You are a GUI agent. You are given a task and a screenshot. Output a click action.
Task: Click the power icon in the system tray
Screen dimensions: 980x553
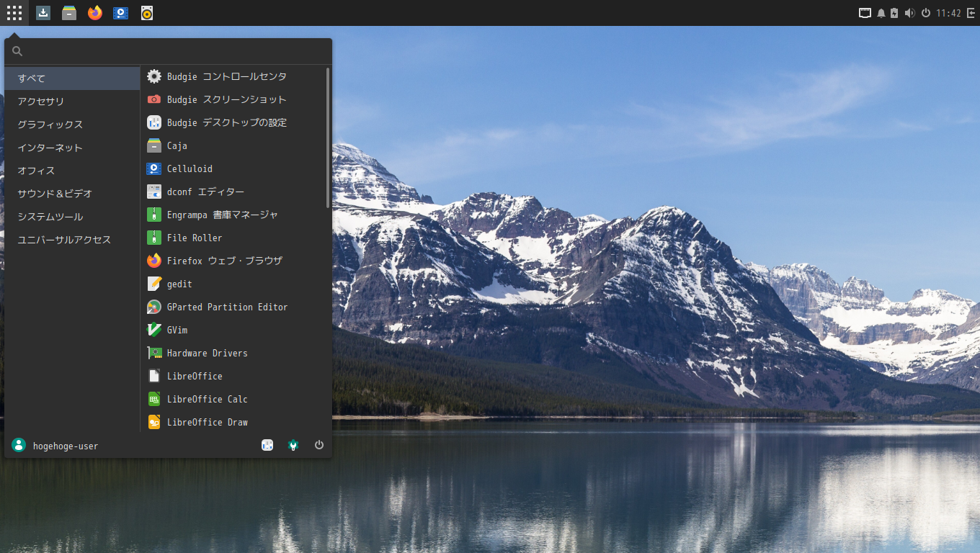(925, 12)
